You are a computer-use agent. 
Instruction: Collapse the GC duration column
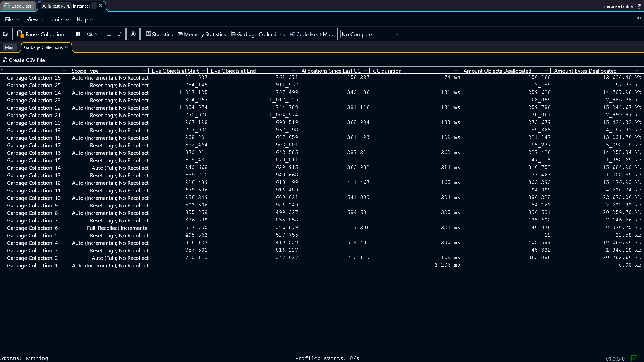click(456, 71)
